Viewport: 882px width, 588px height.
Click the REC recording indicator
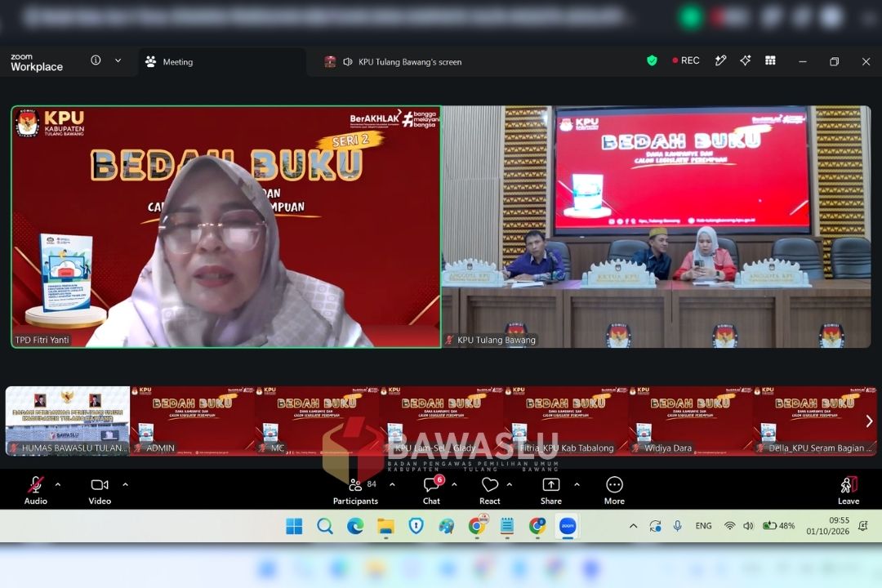[x=686, y=60]
